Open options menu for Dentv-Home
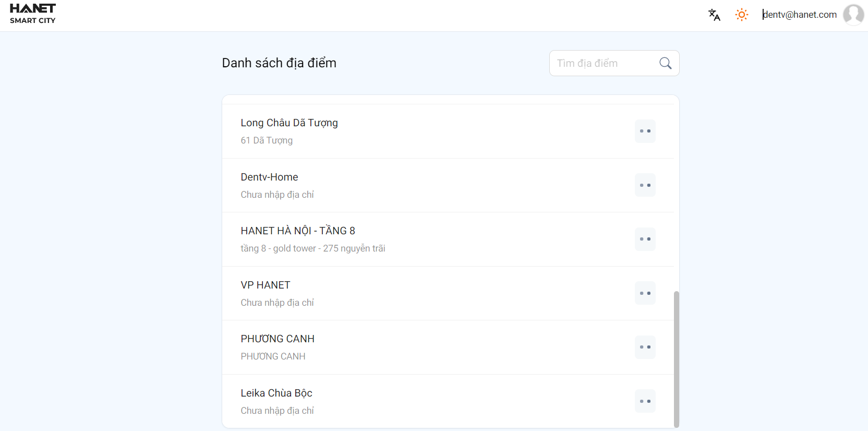The width and height of the screenshot is (868, 431). (x=645, y=185)
